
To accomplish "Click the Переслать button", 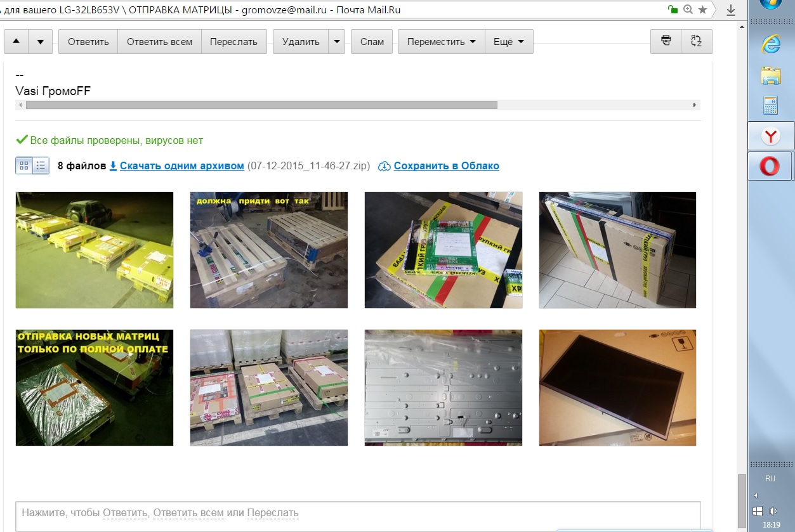I will (x=233, y=42).
